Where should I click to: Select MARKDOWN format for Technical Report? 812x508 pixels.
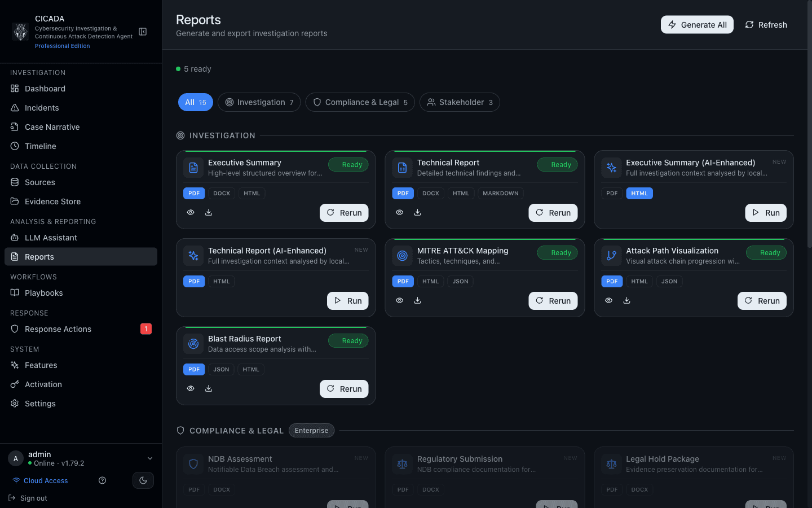(501, 193)
